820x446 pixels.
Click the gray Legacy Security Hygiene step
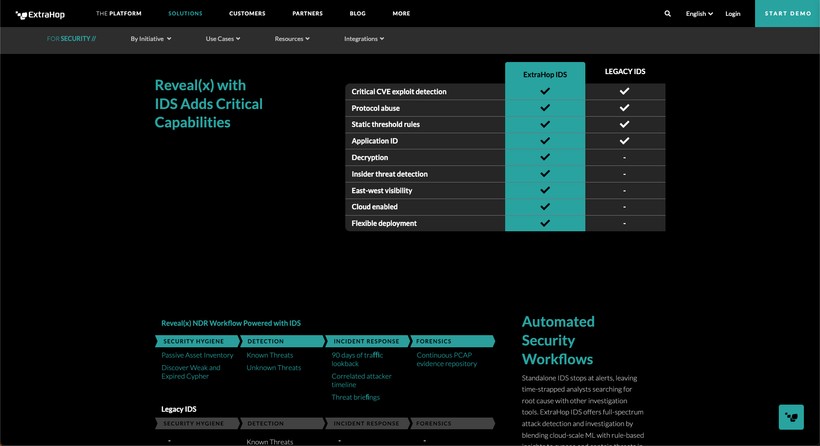[198, 424]
